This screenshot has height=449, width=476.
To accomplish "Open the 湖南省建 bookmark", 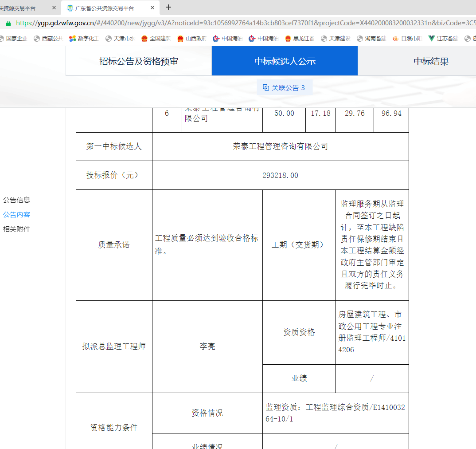I will [x=371, y=39].
